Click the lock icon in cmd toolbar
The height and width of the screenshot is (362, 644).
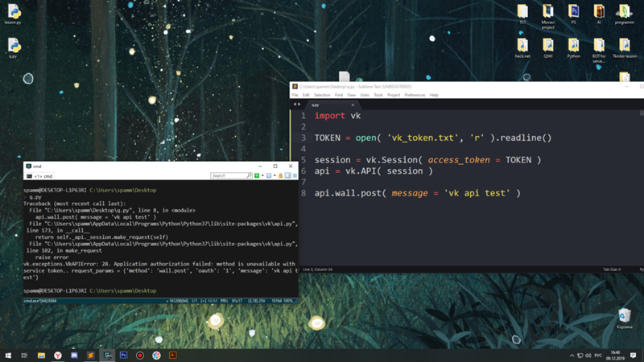point(279,175)
